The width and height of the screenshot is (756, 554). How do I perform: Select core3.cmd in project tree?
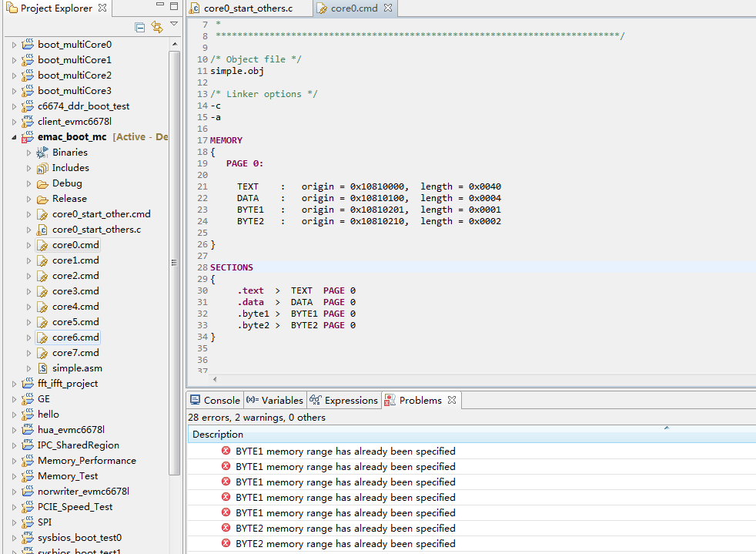click(x=75, y=291)
